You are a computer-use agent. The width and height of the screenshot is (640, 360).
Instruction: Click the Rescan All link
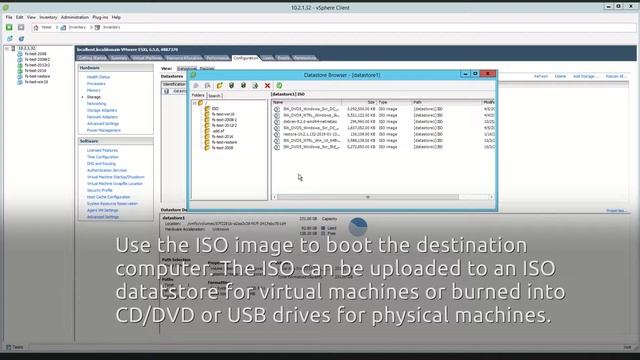(616, 76)
